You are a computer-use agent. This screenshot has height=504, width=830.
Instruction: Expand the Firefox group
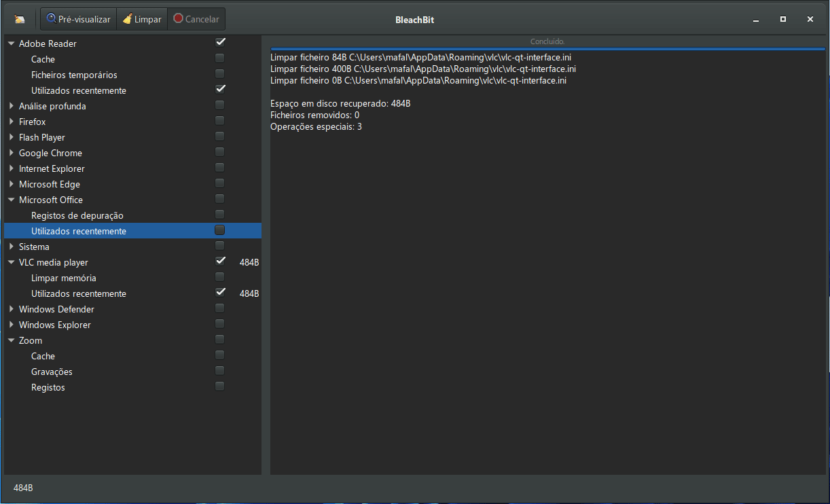[11, 122]
